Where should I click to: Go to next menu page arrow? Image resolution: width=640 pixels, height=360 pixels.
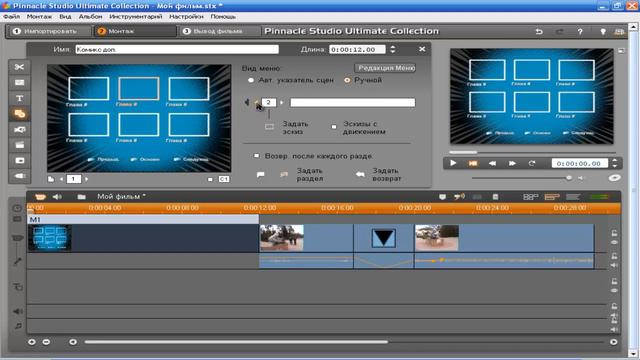point(86,179)
